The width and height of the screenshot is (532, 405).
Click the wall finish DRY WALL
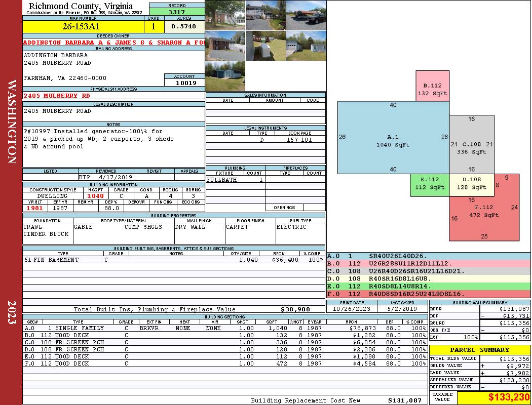pyautogui.click(x=190, y=227)
